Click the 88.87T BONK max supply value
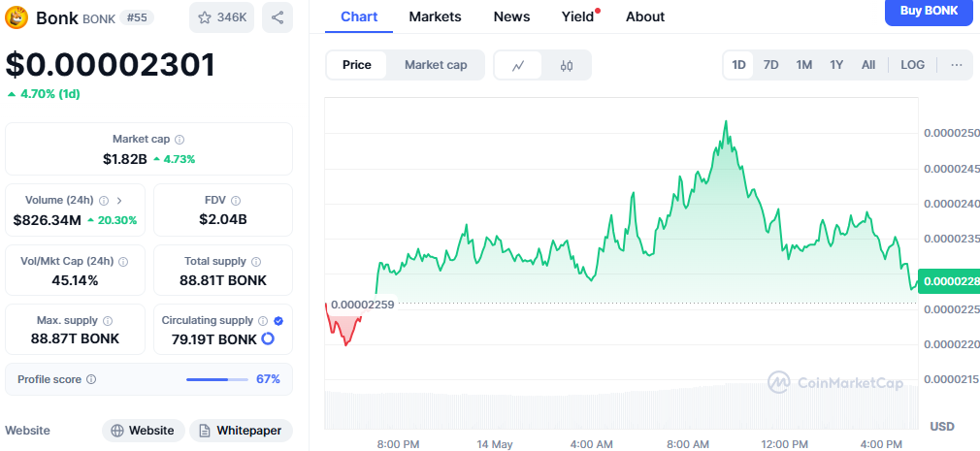 tap(75, 338)
